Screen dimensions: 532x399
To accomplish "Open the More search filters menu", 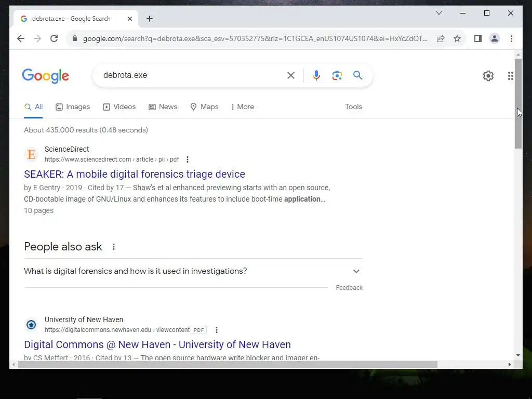I will coord(242,107).
